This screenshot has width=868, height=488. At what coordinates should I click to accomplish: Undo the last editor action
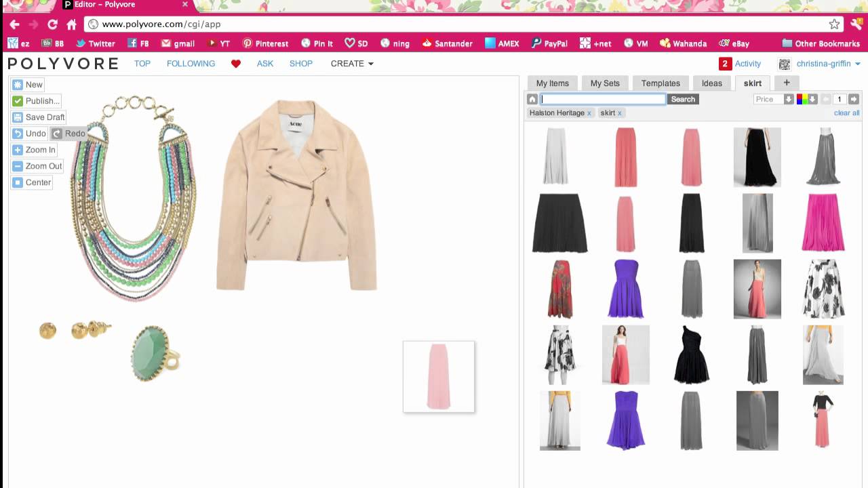click(29, 134)
